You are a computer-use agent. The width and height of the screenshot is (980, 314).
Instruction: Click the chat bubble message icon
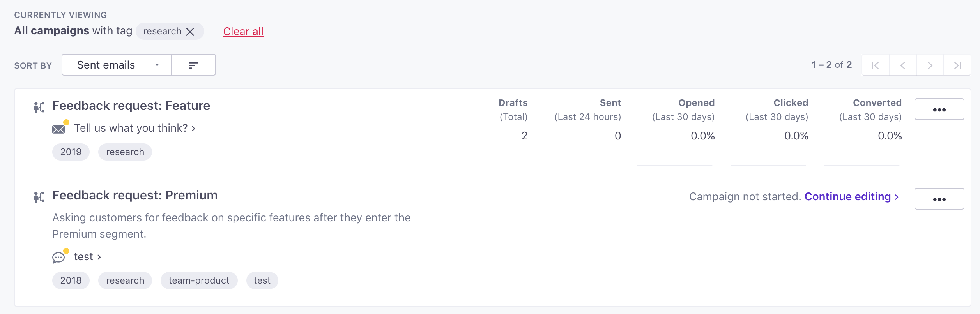point(58,258)
